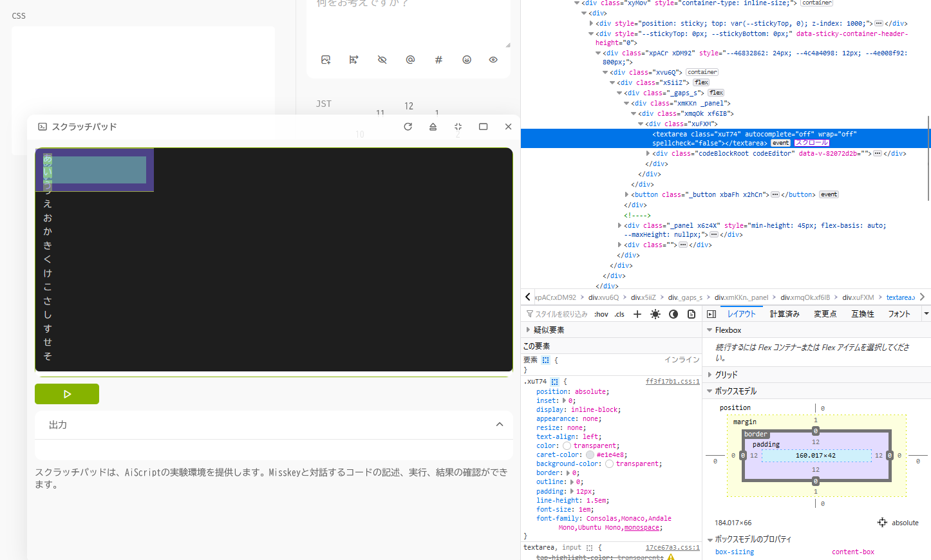931x560 pixels.
Task: Add a poll to the post
Action: click(x=353, y=59)
